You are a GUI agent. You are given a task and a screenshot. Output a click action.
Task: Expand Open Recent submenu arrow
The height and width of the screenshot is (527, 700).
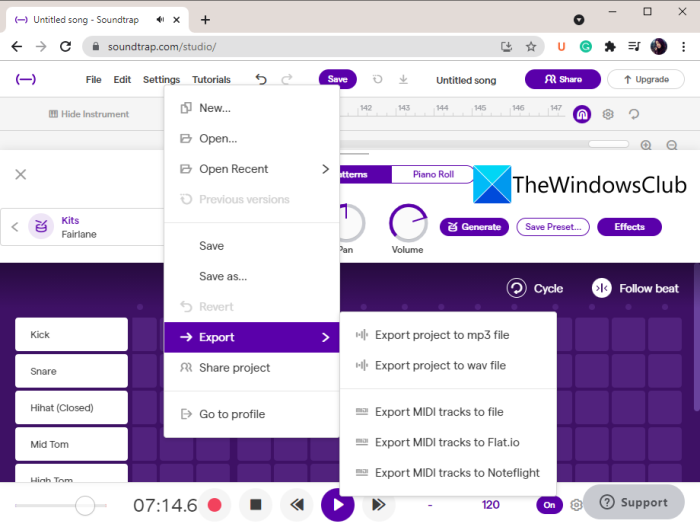[x=325, y=169]
